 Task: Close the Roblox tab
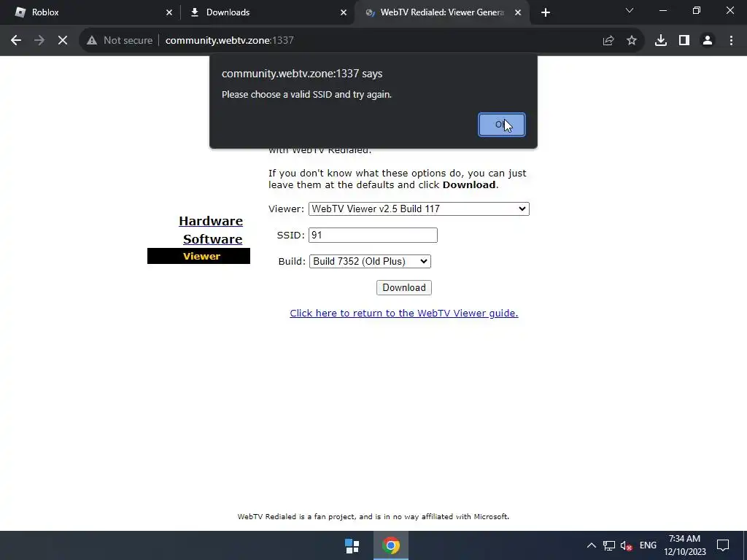[169, 12]
